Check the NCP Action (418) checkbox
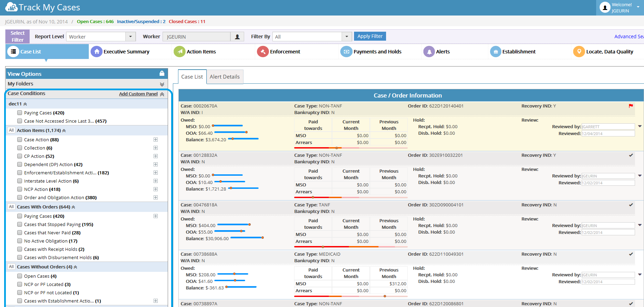 click(x=20, y=189)
